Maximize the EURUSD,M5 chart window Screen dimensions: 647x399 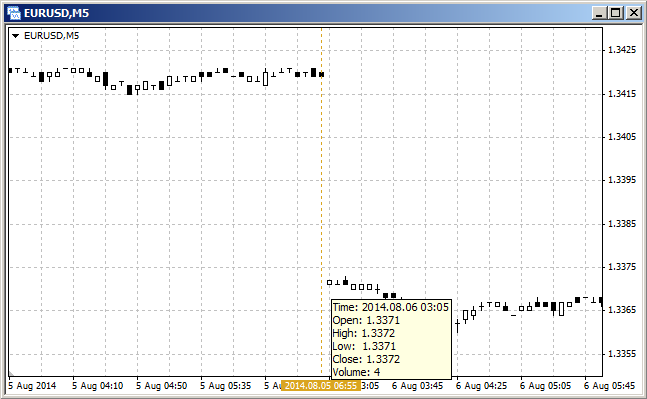click(x=616, y=13)
